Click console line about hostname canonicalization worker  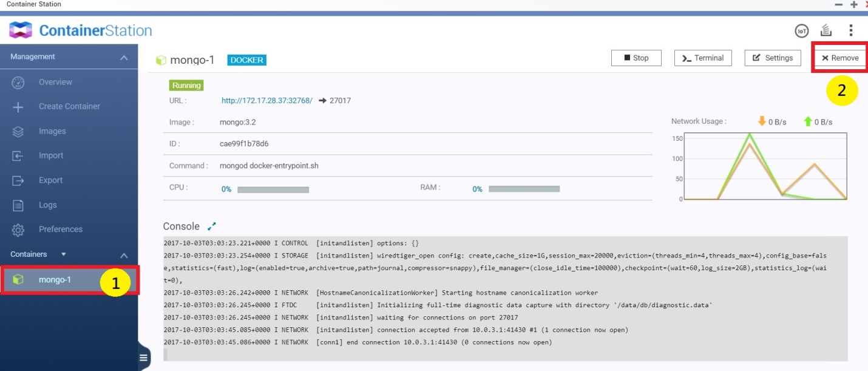click(381, 293)
